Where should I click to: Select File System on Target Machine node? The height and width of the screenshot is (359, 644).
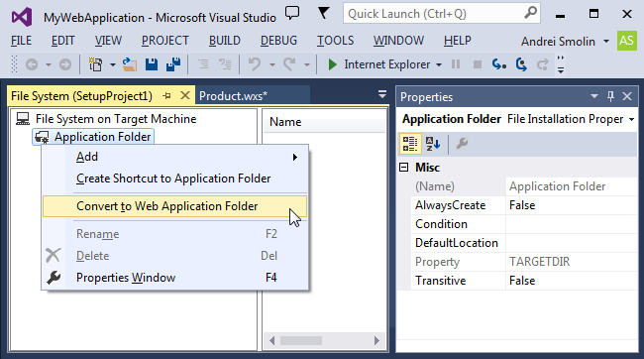pyautogui.click(x=115, y=119)
